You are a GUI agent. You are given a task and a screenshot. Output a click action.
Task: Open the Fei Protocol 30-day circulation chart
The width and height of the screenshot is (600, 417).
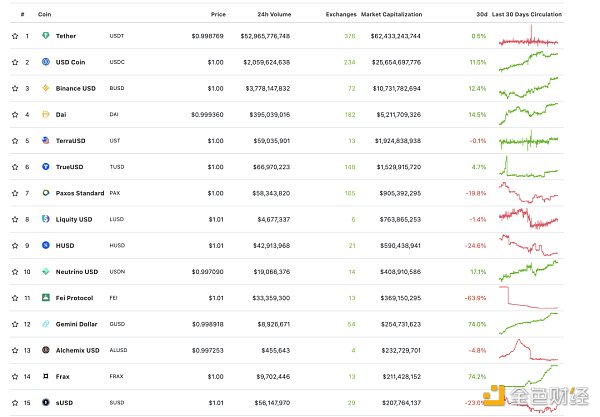point(527,297)
